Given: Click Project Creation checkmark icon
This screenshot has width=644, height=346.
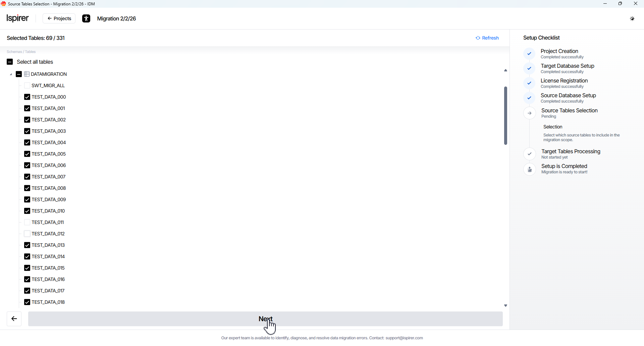Looking at the screenshot, I should pyautogui.click(x=529, y=54).
